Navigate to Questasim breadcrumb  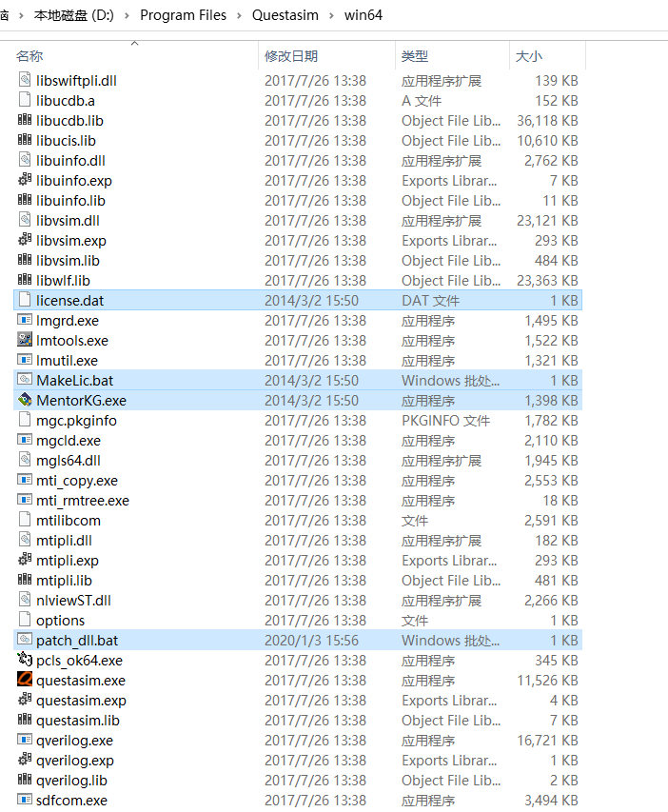[285, 15]
